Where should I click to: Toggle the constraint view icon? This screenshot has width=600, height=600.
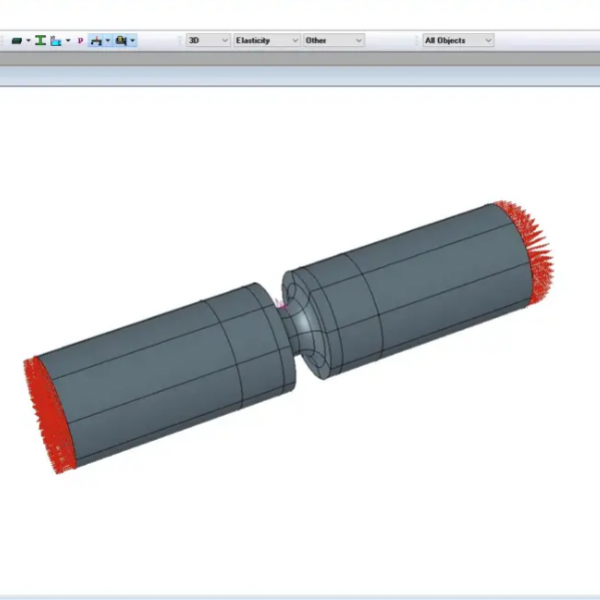(x=121, y=41)
